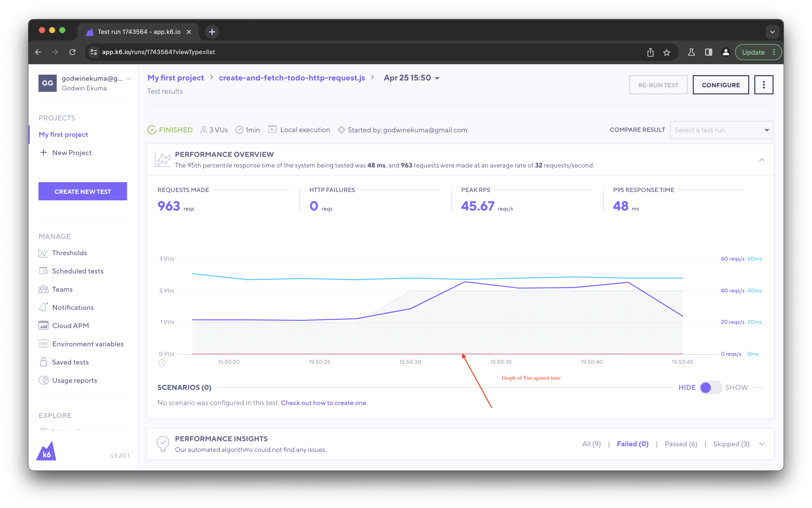812x508 pixels.
Task: Click the CREATE NEW TEST button
Action: (x=83, y=191)
